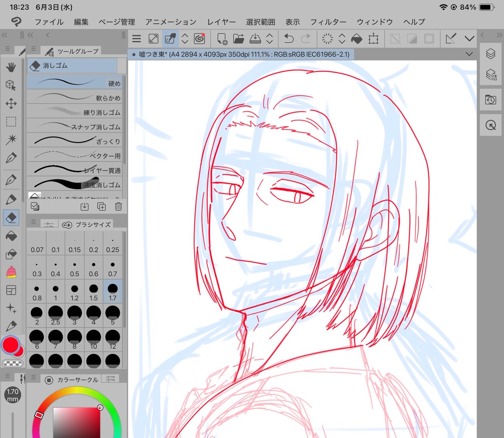Toggle the highlighted pen-touch mode icon

click(170, 39)
